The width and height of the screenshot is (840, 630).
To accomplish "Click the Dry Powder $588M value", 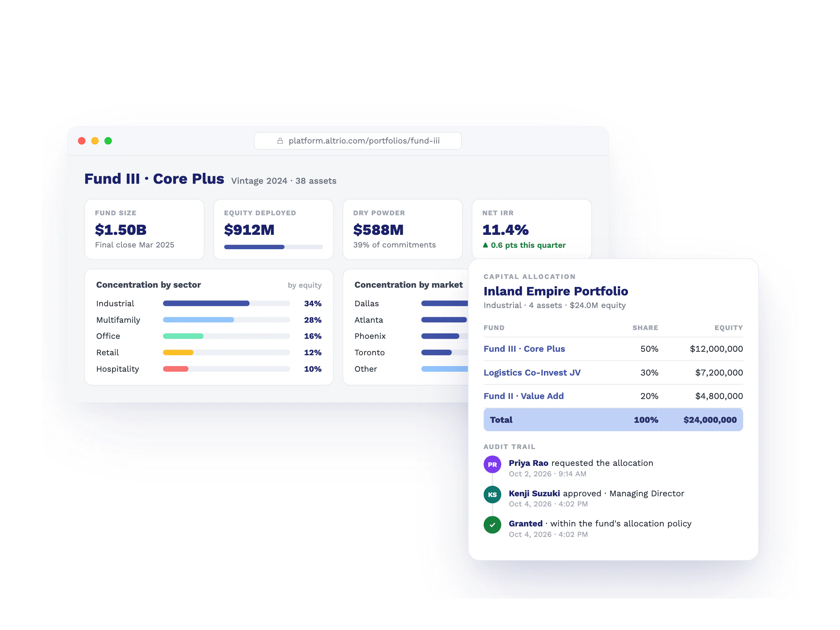I will tap(378, 230).
